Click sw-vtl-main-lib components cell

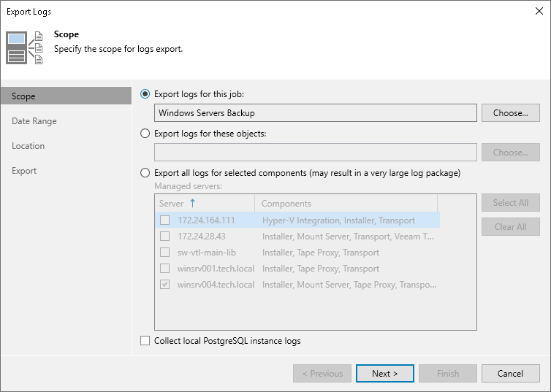(x=321, y=253)
